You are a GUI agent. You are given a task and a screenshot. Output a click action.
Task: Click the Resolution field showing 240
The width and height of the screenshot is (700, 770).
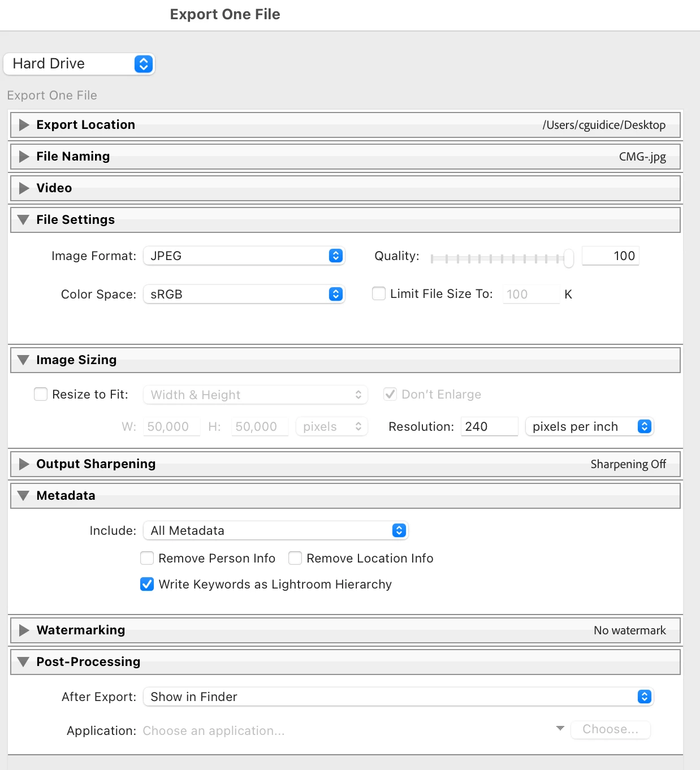tap(490, 427)
